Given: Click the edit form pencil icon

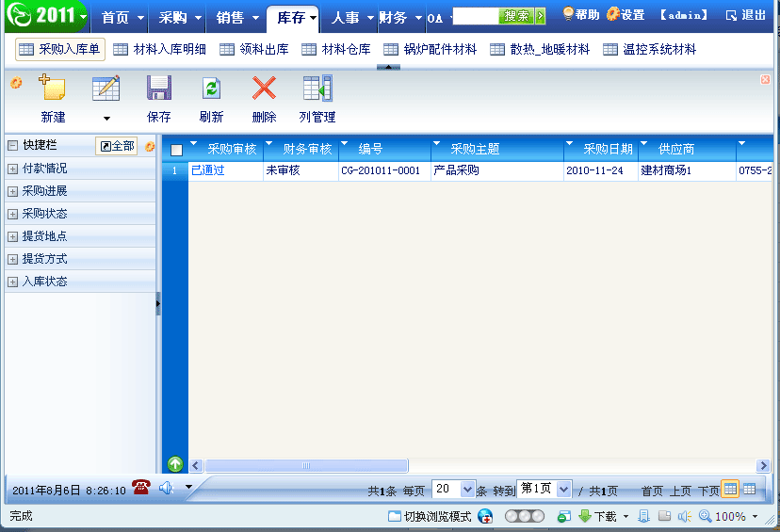Looking at the screenshot, I should [106, 88].
